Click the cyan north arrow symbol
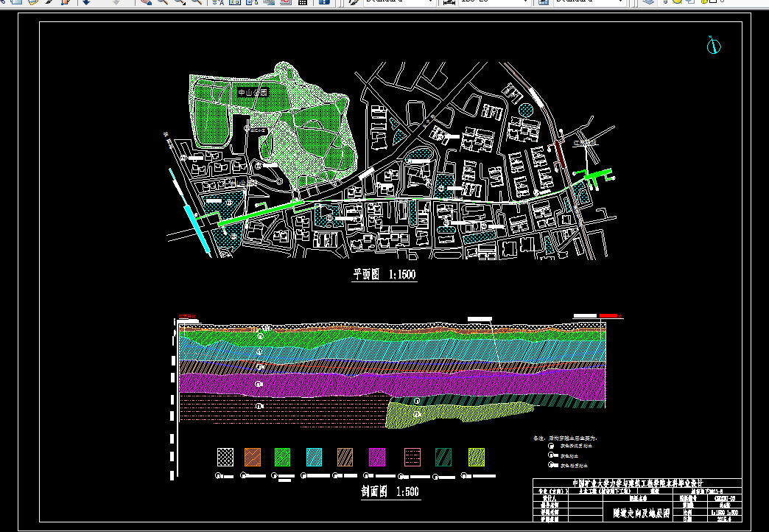769x532 pixels. coord(713,46)
